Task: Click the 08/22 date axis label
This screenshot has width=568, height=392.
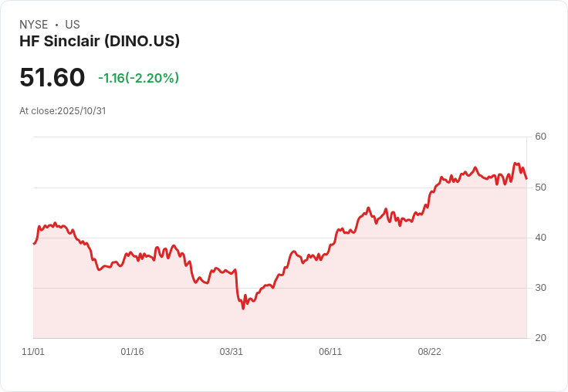Action: click(x=430, y=352)
